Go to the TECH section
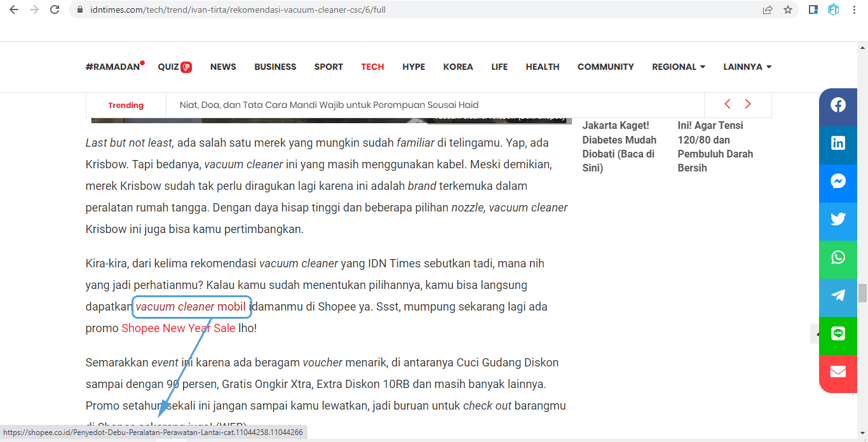The width and height of the screenshot is (868, 442). pos(372,67)
